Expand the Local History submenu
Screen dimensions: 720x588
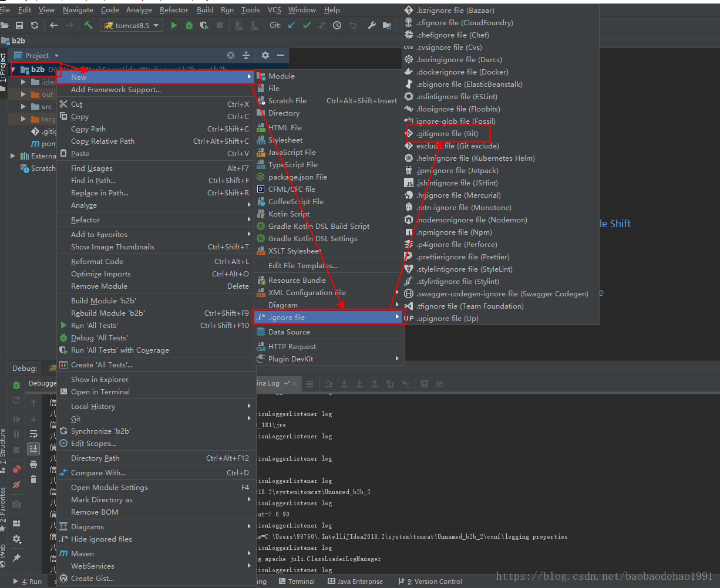[x=155, y=406]
